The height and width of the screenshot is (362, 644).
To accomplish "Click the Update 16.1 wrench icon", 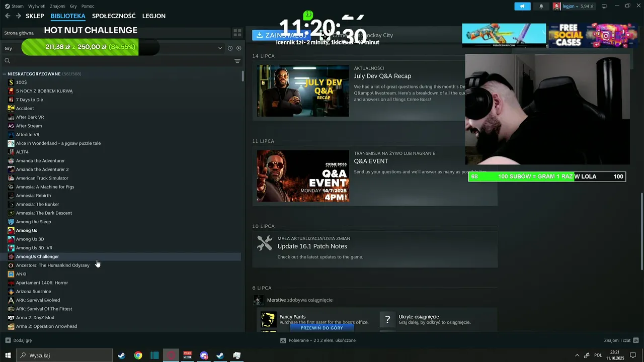I will (265, 243).
